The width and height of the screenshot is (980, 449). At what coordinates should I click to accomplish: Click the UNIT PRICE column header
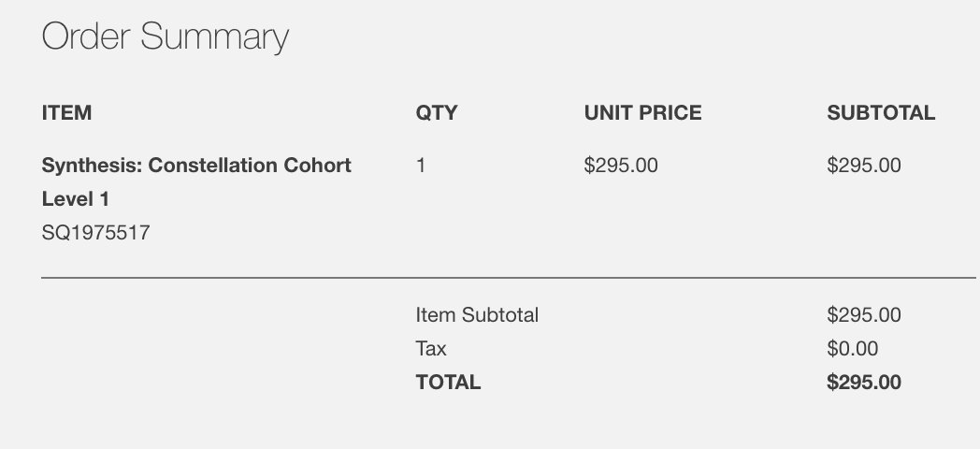click(x=642, y=113)
